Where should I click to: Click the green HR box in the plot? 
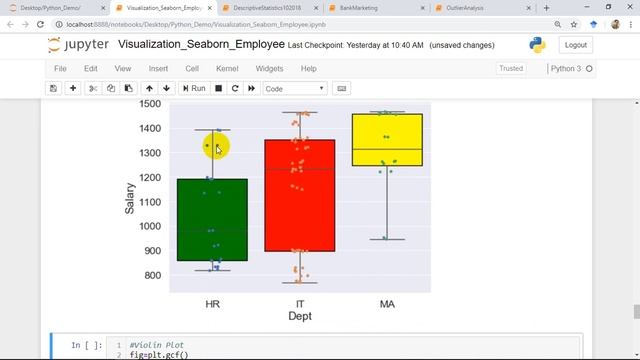212,220
